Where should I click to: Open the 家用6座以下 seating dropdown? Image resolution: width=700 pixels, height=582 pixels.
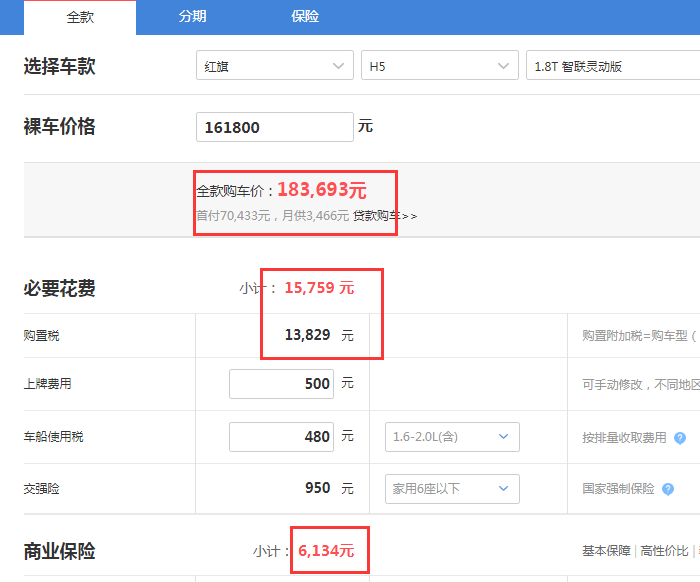452,489
